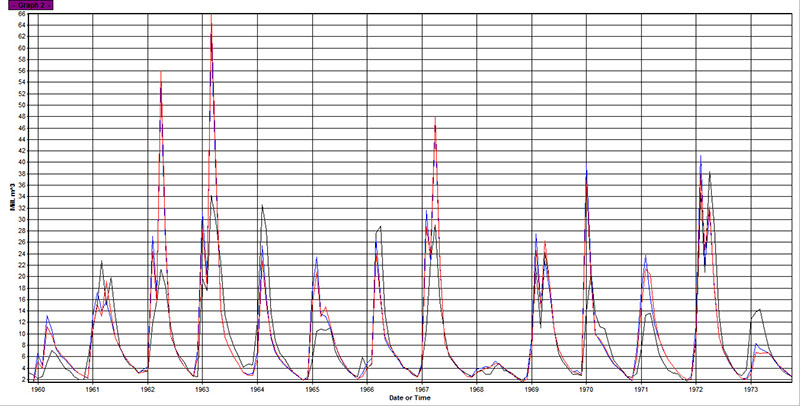
Task: Click the 'Date or Time' x-axis title
Action: (x=412, y=399)
